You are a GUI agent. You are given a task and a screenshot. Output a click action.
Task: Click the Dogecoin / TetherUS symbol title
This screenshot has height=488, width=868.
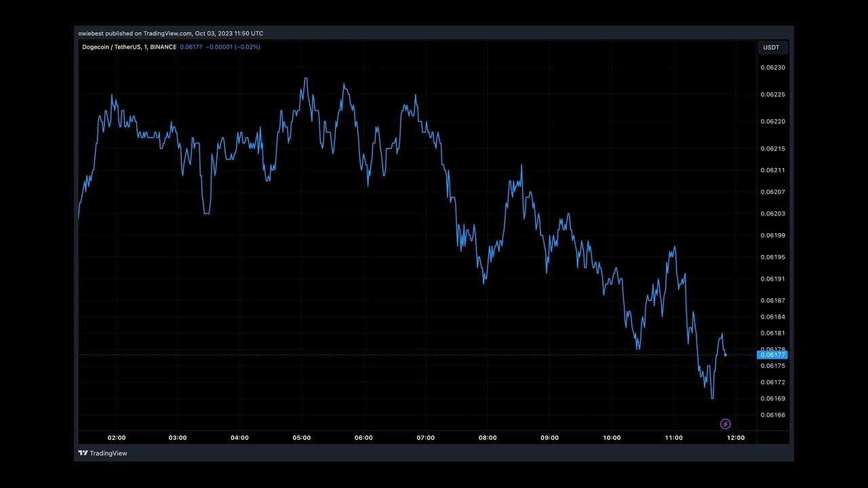point(111,47)
